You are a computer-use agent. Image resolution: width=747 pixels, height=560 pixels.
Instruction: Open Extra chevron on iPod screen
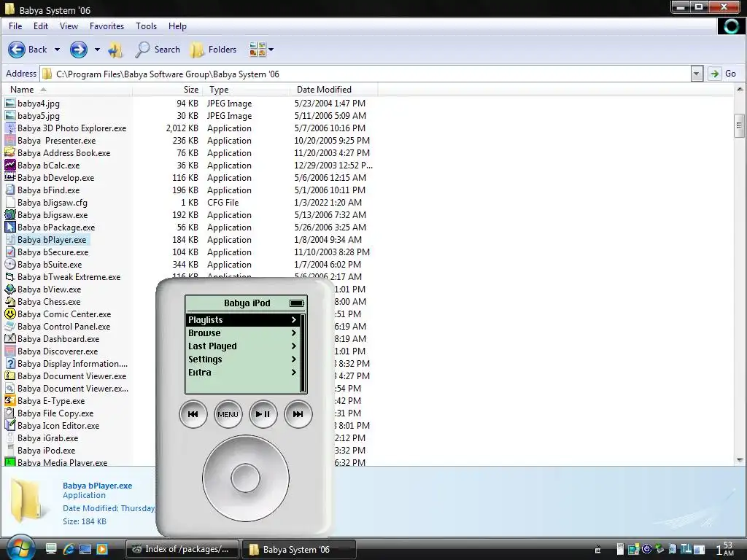[x=294, y=373]
